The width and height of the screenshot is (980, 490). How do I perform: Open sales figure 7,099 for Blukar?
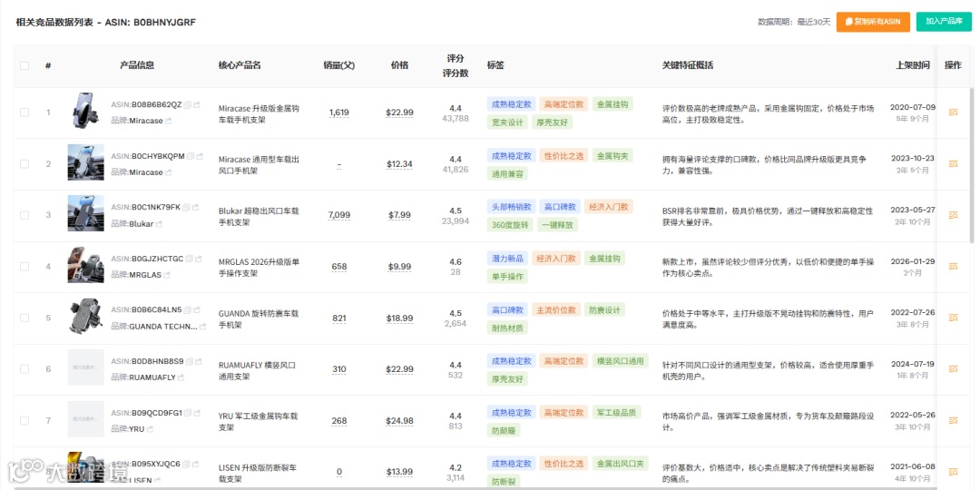339,215
